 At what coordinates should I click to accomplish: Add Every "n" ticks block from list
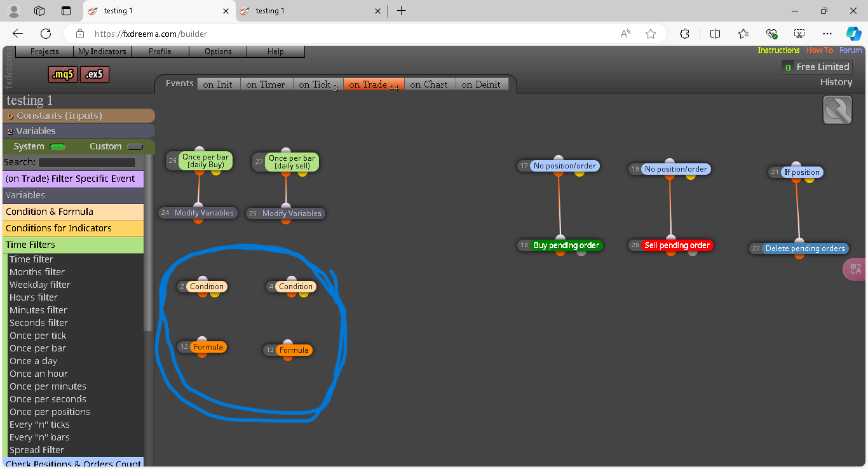[39, 425]
